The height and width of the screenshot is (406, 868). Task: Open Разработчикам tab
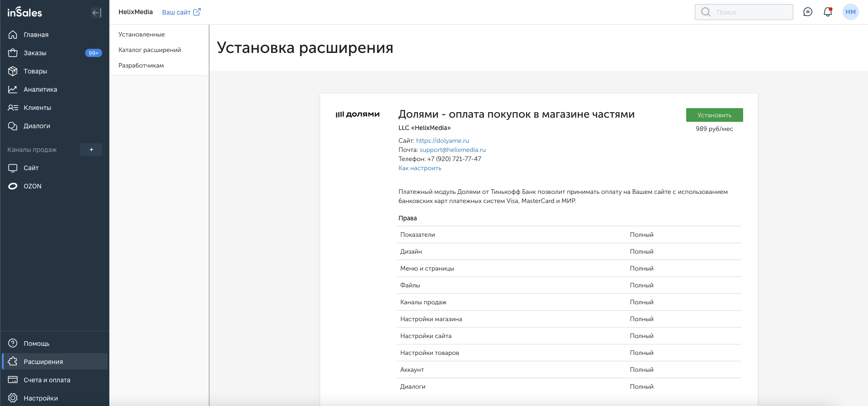click(x=141, y=65)
